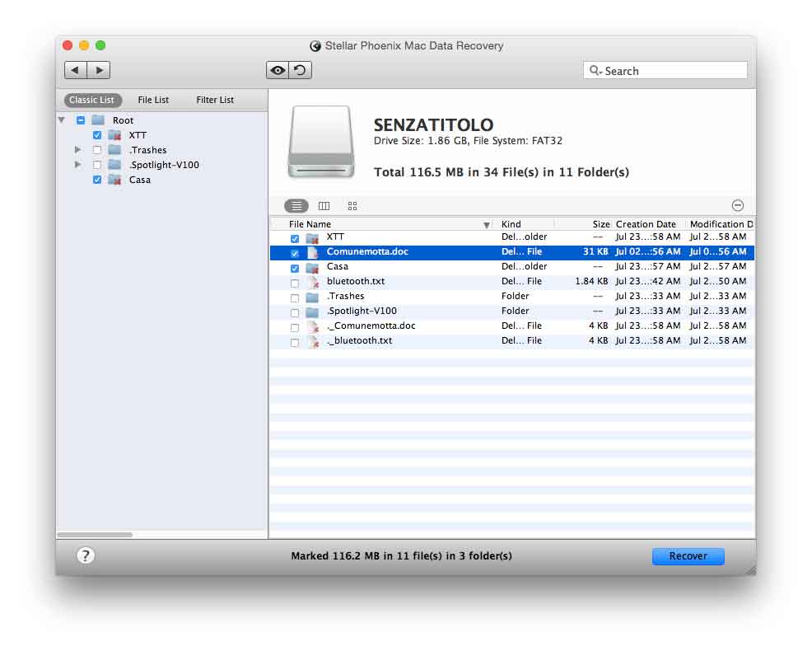Check .Trashes in the folder tree
Image resolution: width=812 pixels, height=651 pixels.
[x=97, y=150]
